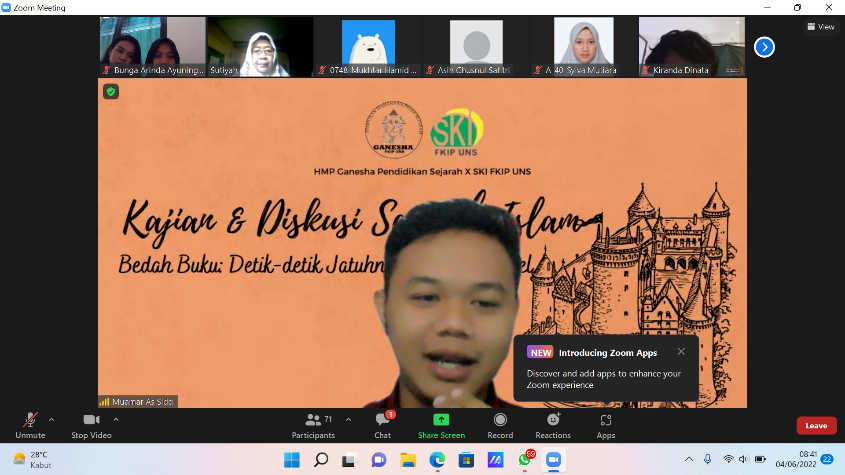Select Kiranda Dinata's video thumbnail
The image size is (845, 475).
tap(691, 46)
